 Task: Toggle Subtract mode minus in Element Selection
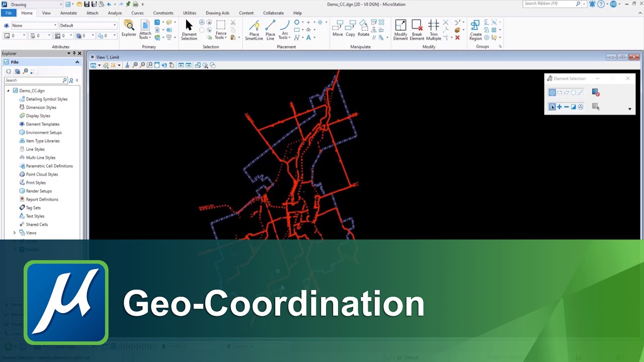coord(566,107)
